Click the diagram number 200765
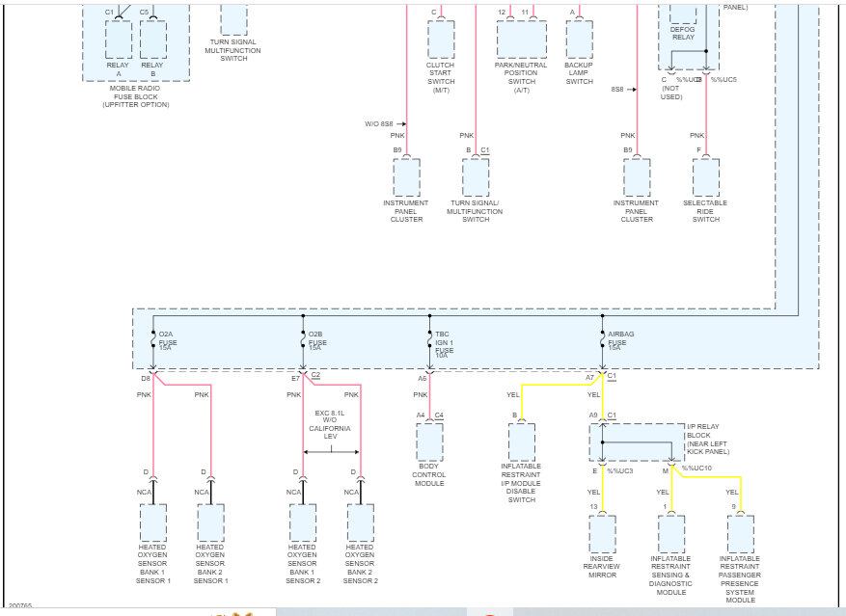The image size is (846, 616). click(x=20, y=605)
